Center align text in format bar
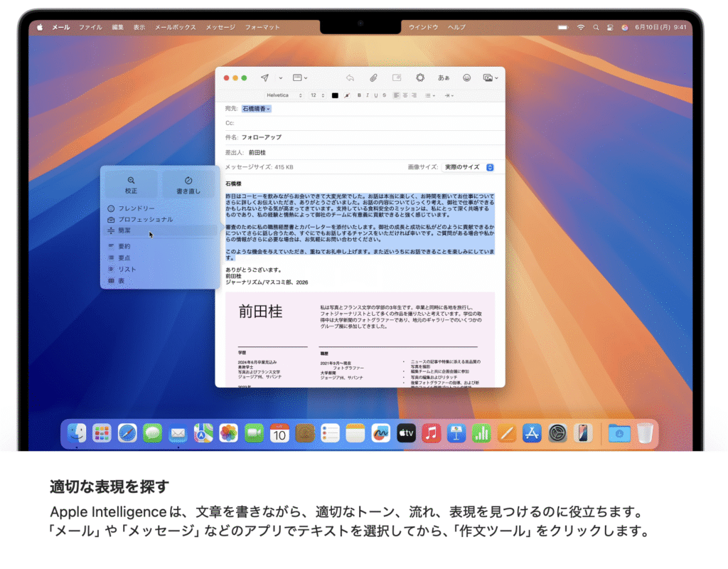728x569 pixels. point(405,95)
